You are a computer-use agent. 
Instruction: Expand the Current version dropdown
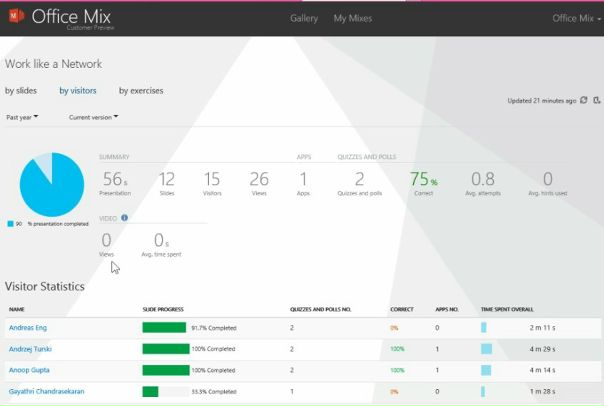(x=93, y=117)
